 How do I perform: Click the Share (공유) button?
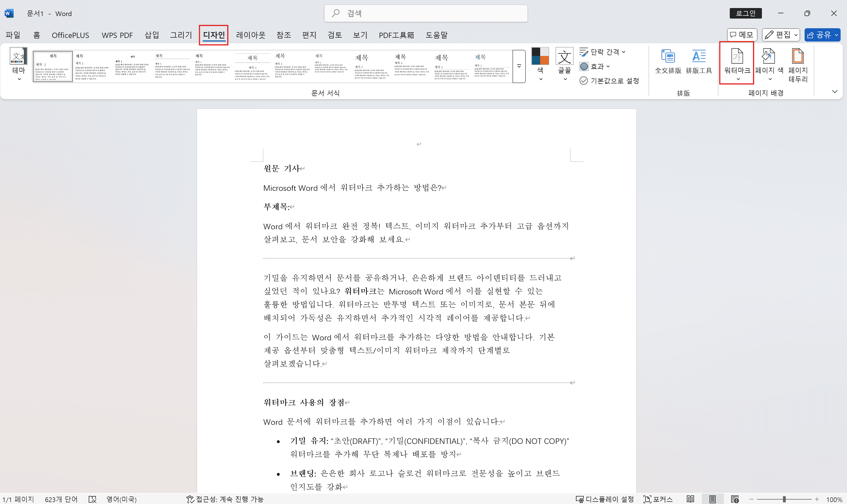822,35
